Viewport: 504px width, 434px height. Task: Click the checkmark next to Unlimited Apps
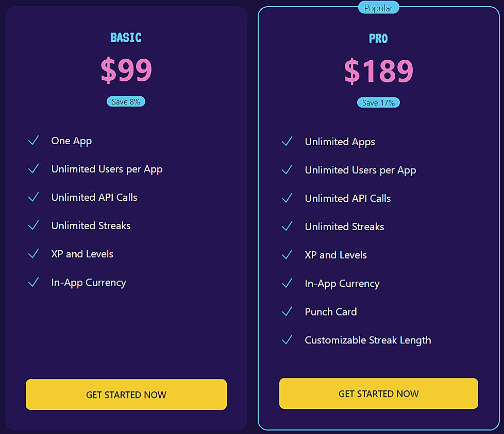287,141
